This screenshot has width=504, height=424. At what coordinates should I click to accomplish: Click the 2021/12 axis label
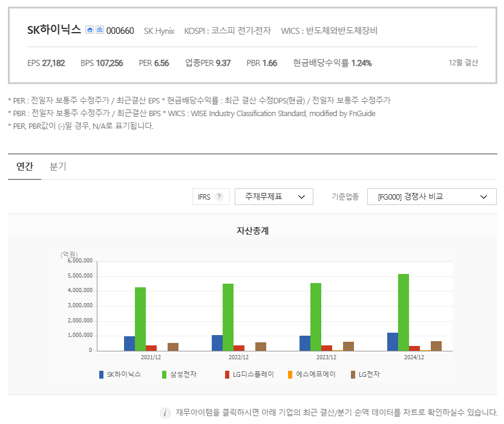[x=151, y=357]
